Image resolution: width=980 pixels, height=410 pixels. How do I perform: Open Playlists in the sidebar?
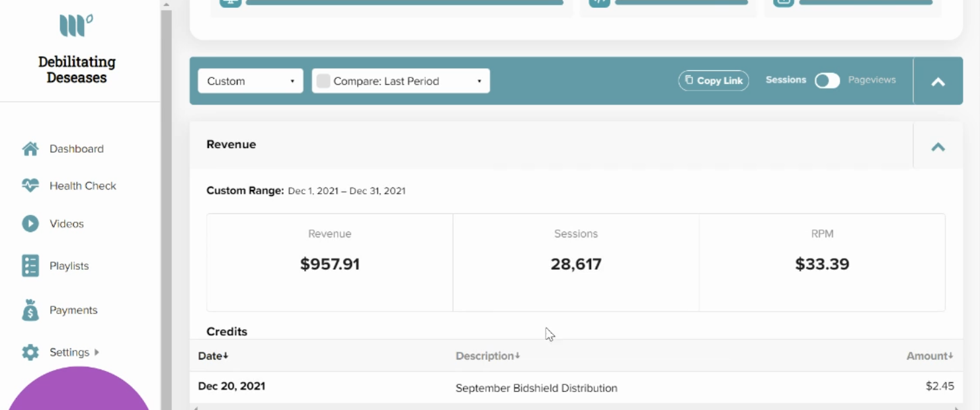tap(69, 266)
